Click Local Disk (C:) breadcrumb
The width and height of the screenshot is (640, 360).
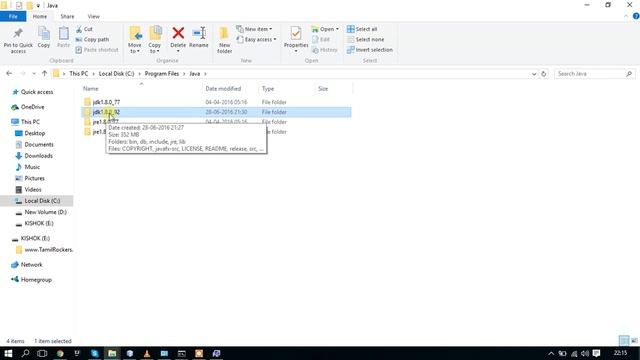[x=116, y=74]
